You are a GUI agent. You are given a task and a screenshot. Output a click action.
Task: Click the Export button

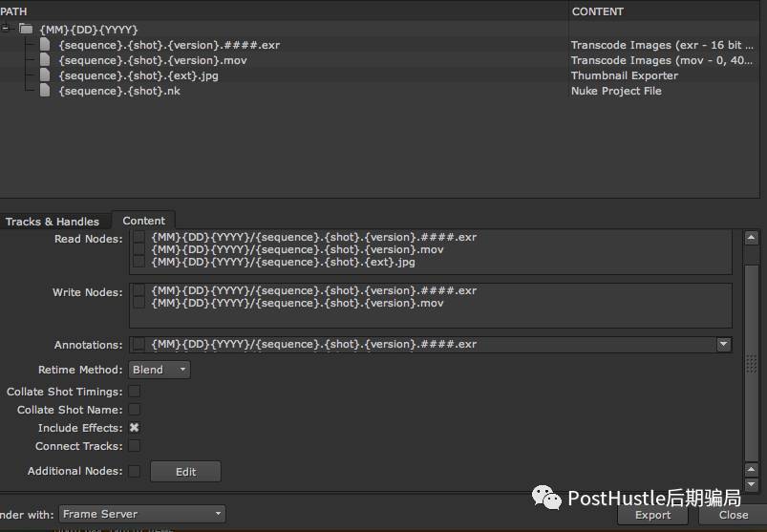[x=652, y=515]
